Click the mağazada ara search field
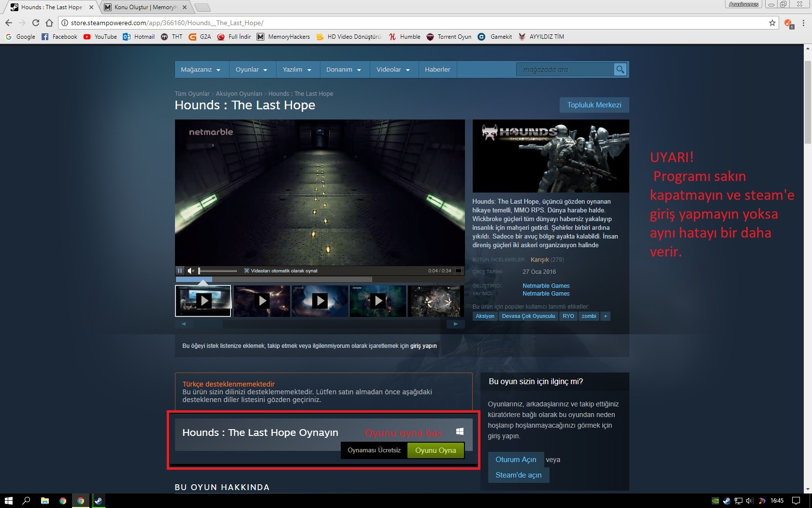 pyautogui.click(x=565, y=70)
